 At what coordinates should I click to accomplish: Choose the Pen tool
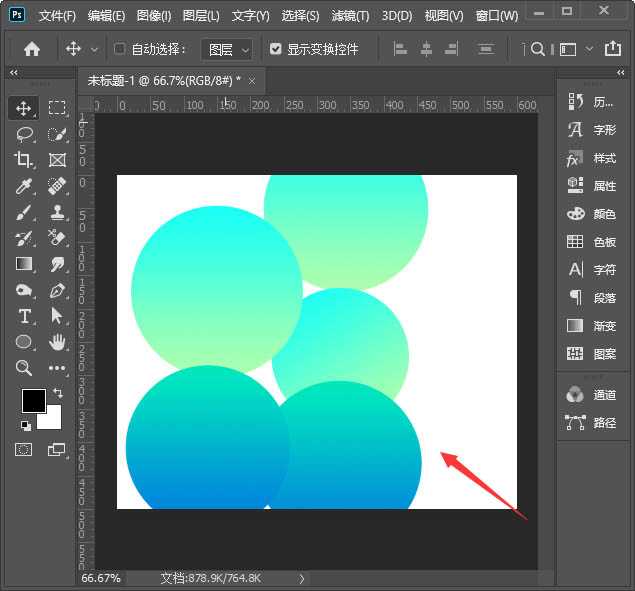[x=57, y=290]
